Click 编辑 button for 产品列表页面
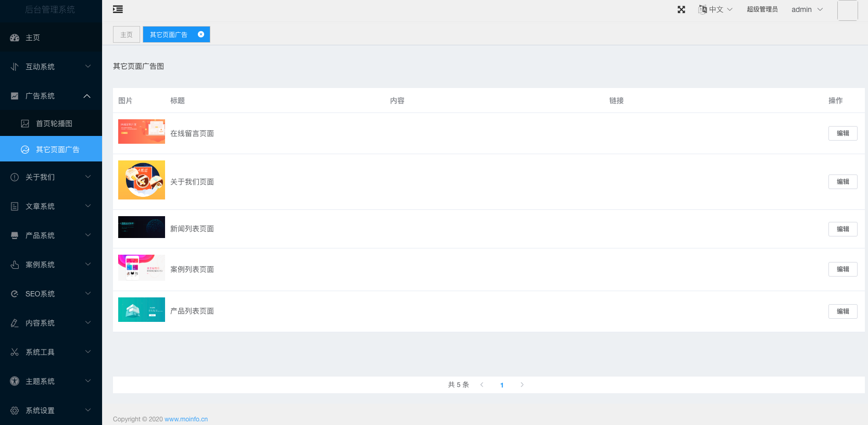The height and width of the screenshot is (425, 868). 842,311
